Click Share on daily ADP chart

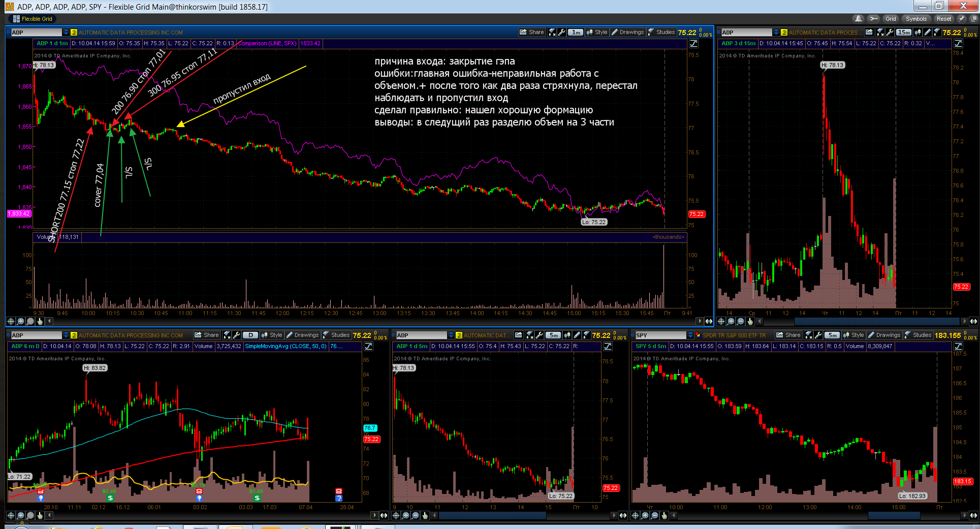click(x=206, y=335)
